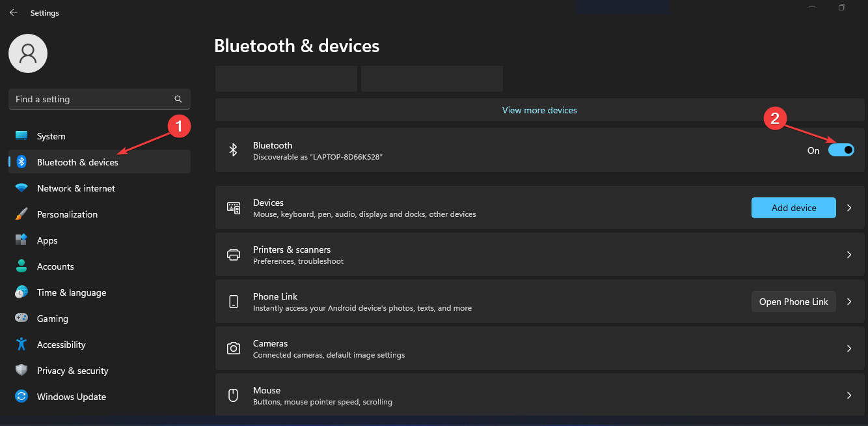The image size is (868, 426).
Task: Click the View more devices link
Action: [539, 110]
